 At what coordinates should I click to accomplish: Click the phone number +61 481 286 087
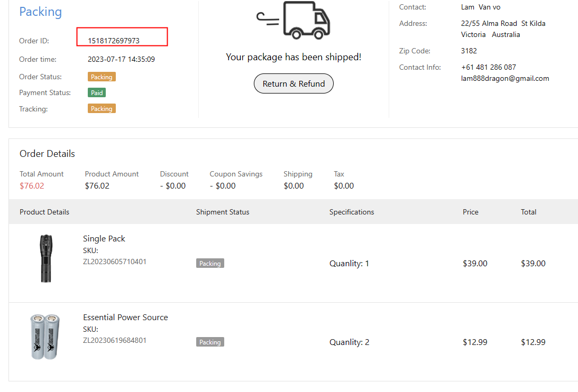click(x=488, y=67)
